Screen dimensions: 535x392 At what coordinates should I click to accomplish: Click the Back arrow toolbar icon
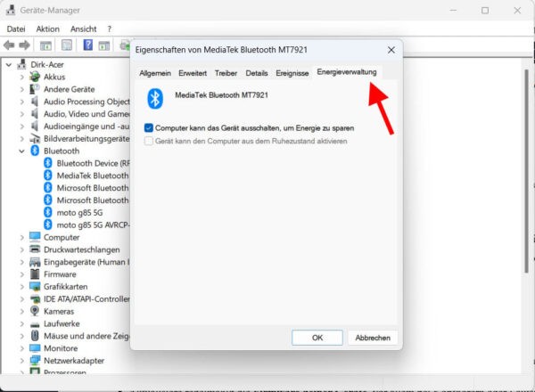9,45
